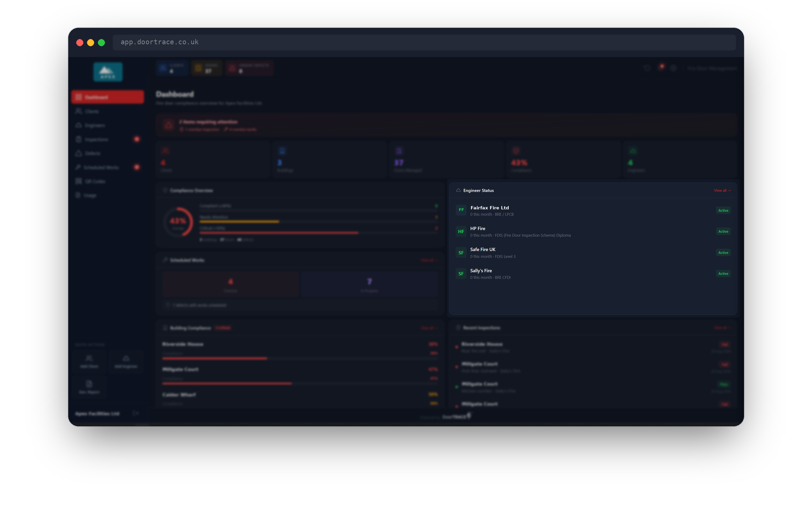812x524 pixels.
Task: Click the yellow minimize window button
Action: [x=90, y=43]
